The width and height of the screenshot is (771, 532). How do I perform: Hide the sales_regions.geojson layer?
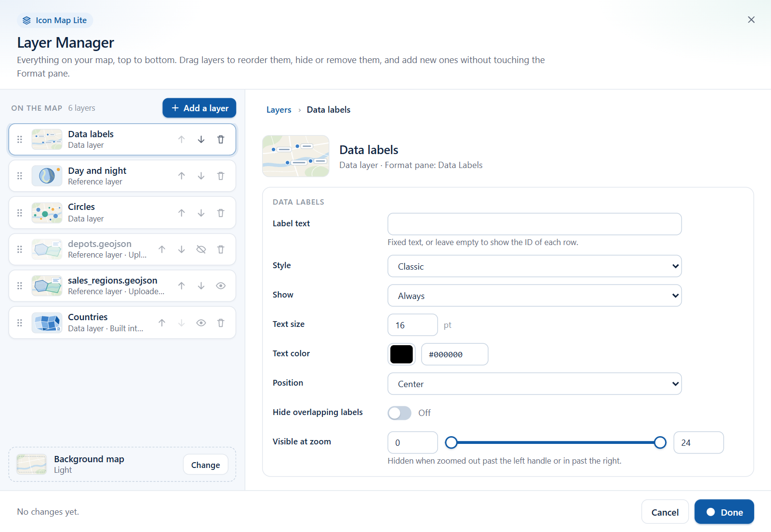pyautogui.click(x=221, y=286)
